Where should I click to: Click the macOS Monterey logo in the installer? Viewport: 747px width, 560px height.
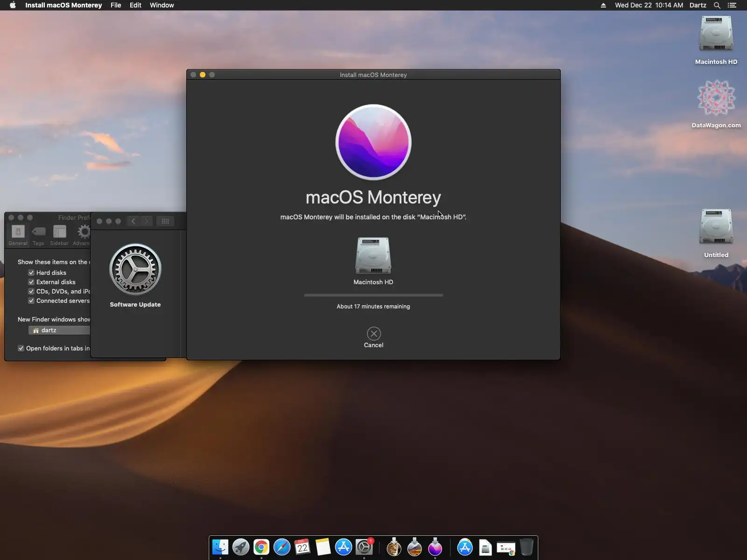tap(373, 142)
